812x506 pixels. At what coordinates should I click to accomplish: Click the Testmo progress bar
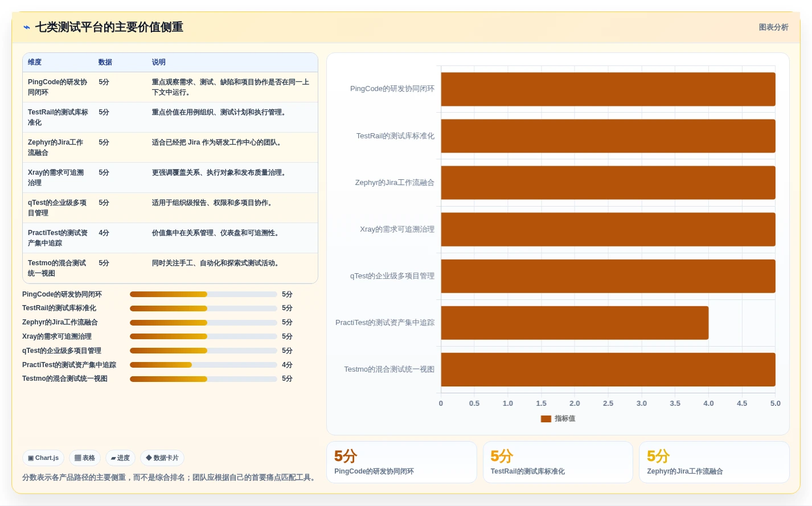coord(203,379)
